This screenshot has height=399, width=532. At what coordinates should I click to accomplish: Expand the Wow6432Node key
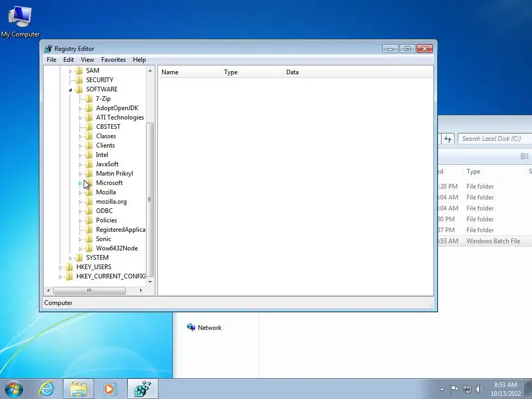point(80,249)
